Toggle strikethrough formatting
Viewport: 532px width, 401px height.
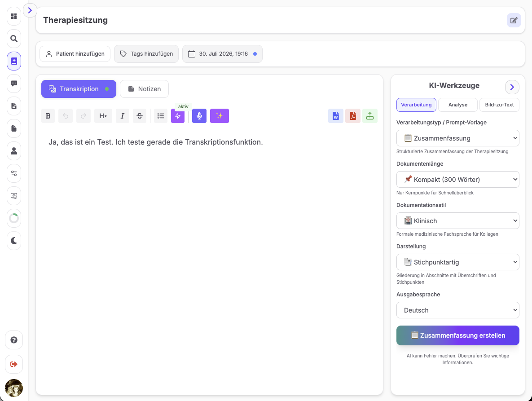click(x=140, y=116)
